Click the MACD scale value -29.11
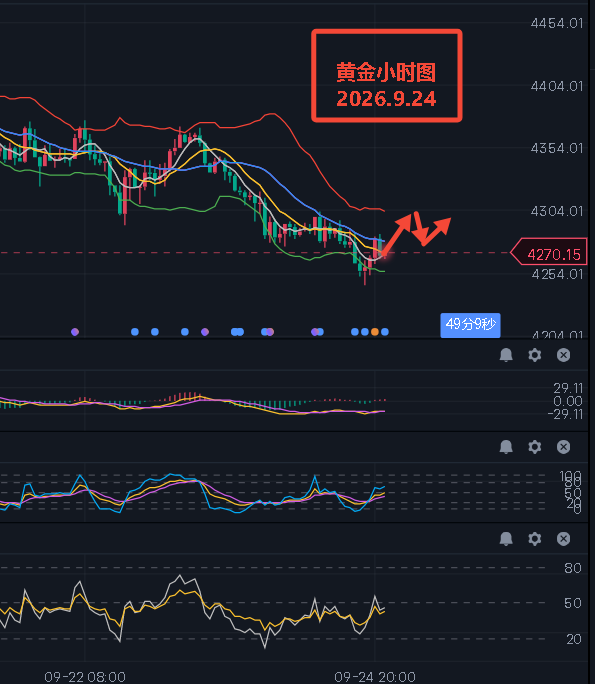595x684 pixels. (566, 414)
